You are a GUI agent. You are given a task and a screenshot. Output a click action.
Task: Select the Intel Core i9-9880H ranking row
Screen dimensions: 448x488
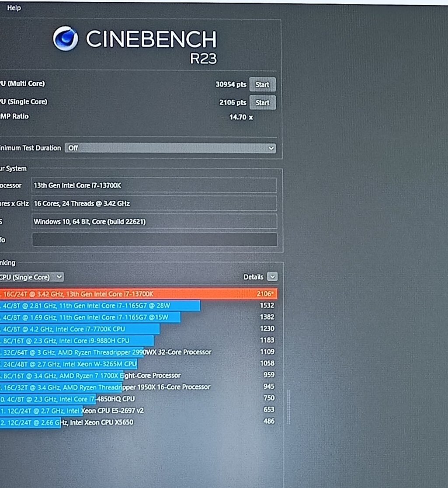pos(139,341)
